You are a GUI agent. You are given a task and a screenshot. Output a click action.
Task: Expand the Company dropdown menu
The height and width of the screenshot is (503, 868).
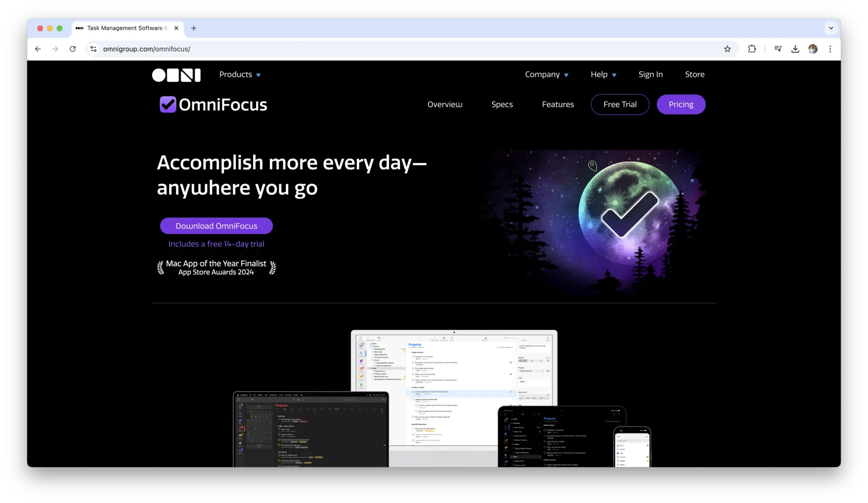[547, 75]
